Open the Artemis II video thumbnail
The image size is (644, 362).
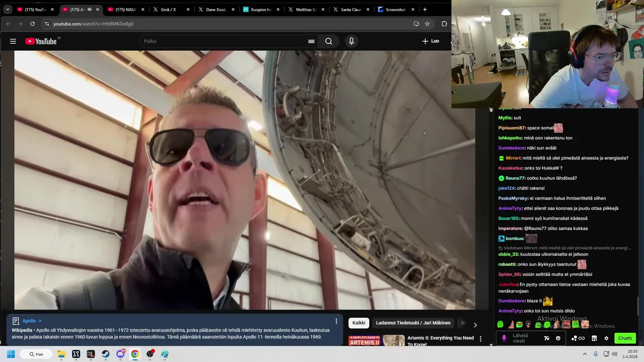point(377,341)
